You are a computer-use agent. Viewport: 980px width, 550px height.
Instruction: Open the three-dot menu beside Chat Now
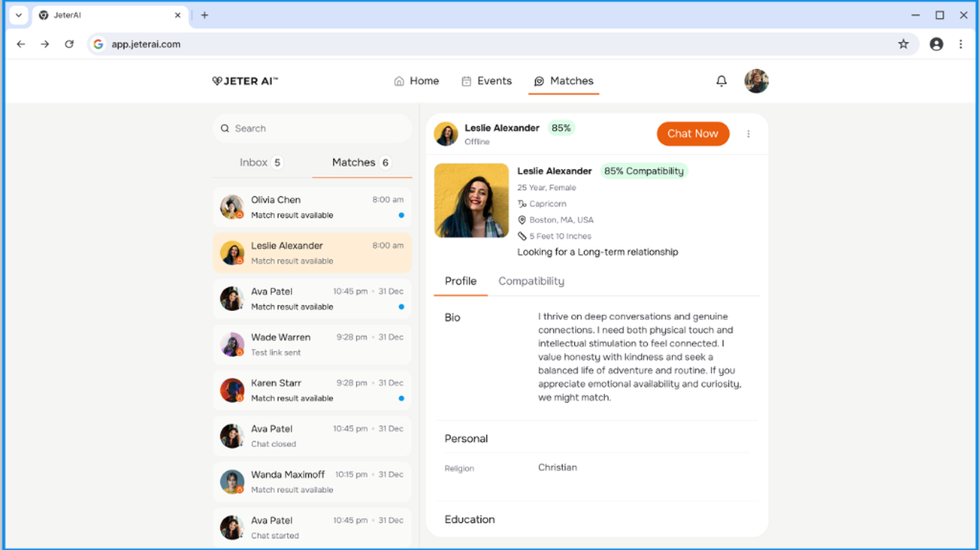[748, 134]
